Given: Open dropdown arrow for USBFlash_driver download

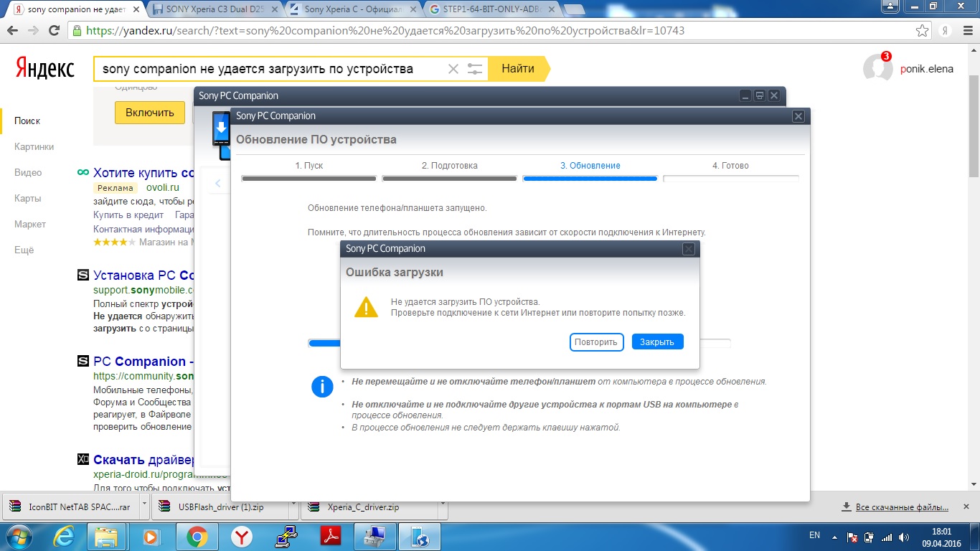Looking at the screenshot, I should 295,505.
